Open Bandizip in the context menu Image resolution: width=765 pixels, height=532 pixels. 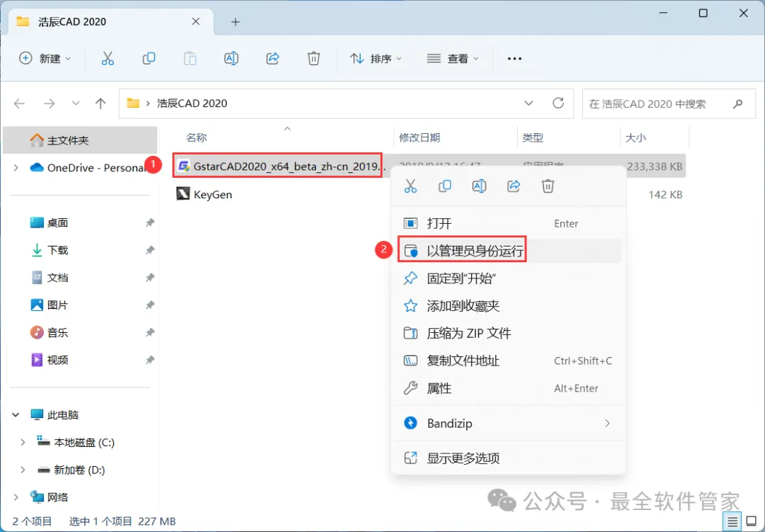tap(508, 423)
